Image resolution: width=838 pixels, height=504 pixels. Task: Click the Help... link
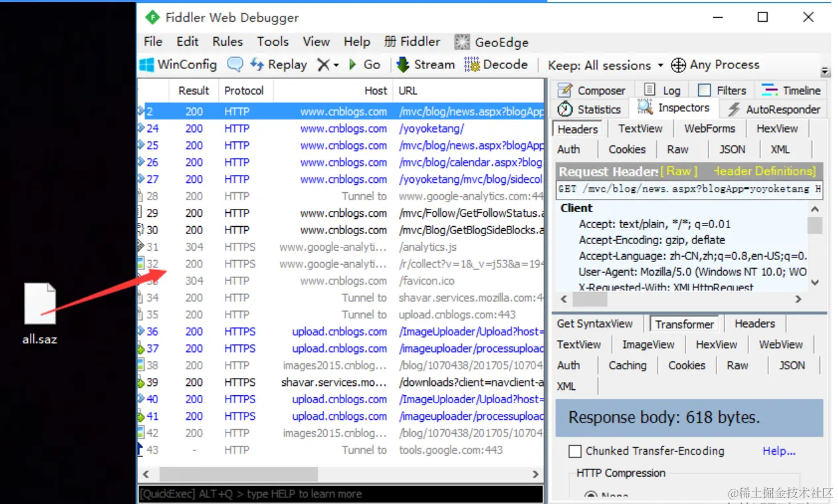click(779, 451)
